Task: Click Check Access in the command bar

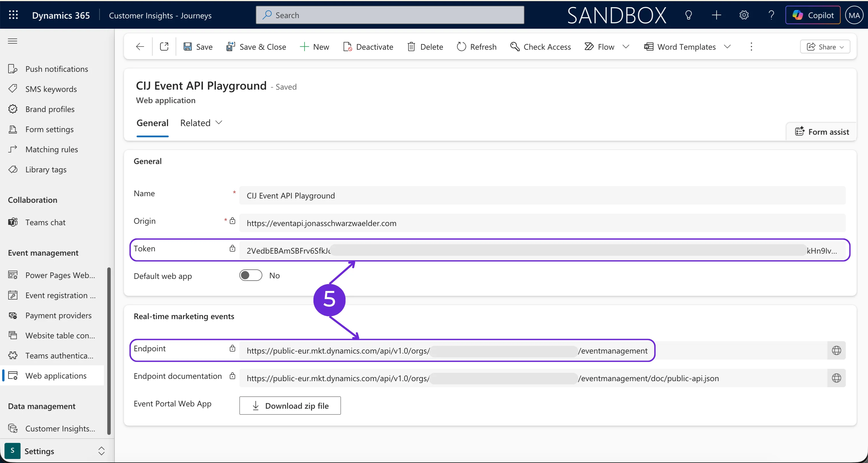Action: coord(540,47)
